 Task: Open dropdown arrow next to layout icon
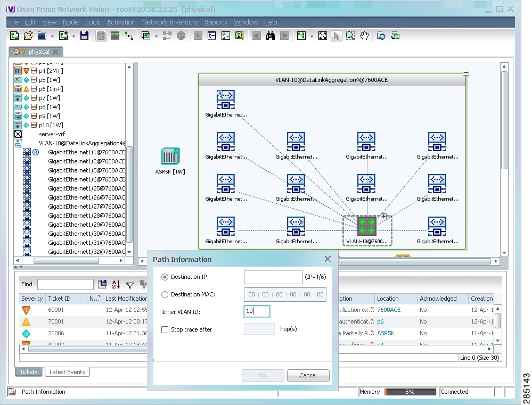pos(312,36)
